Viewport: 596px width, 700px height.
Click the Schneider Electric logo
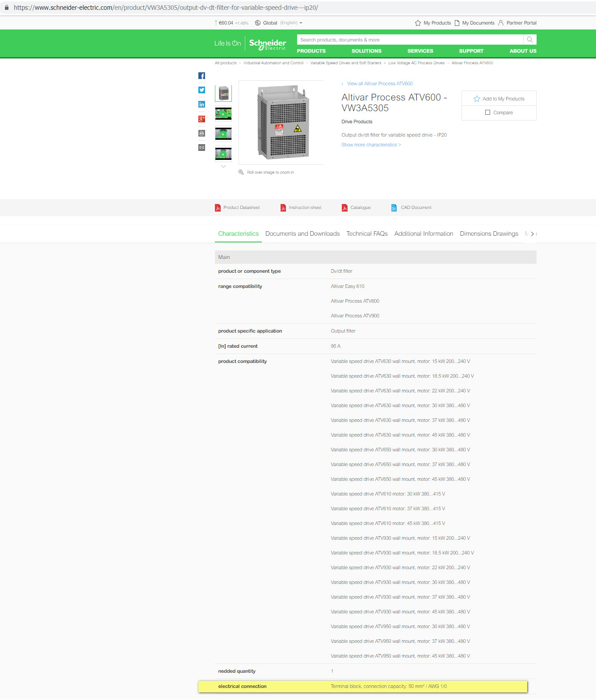point(268,44)
